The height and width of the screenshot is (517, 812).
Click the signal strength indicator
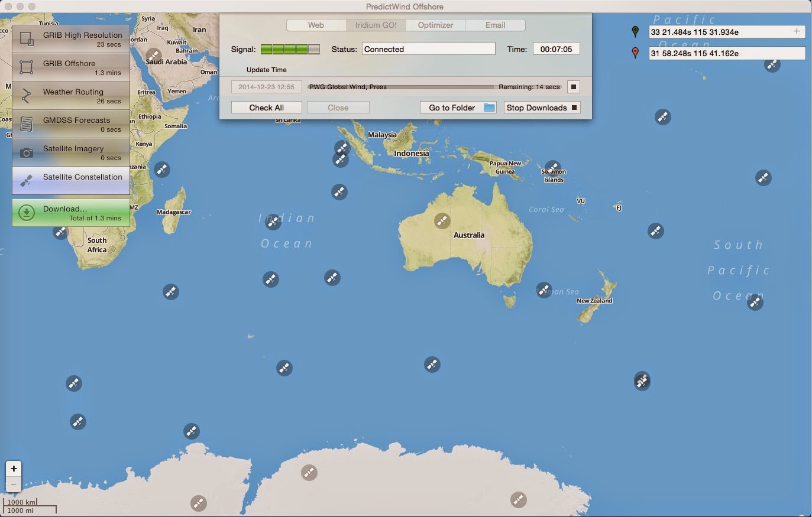[290, 50]
